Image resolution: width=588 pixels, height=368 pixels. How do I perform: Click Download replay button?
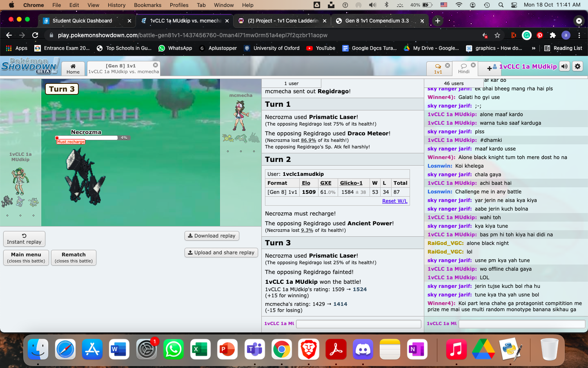pyautogui.click(x=212, y=236)
